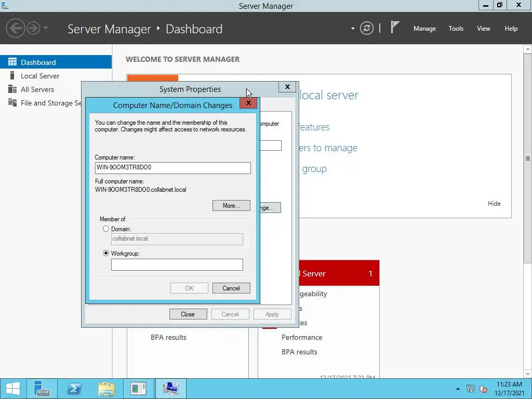The image size is (532, 399).
Task: Select All Servers in the sidebar
Action: coord(56,89)
